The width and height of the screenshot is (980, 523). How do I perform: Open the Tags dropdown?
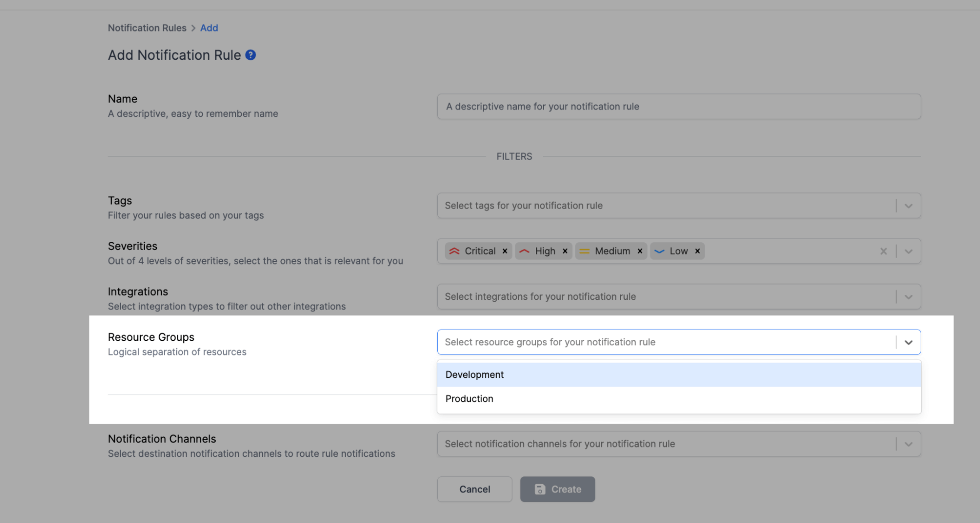[x=908, y=206]
